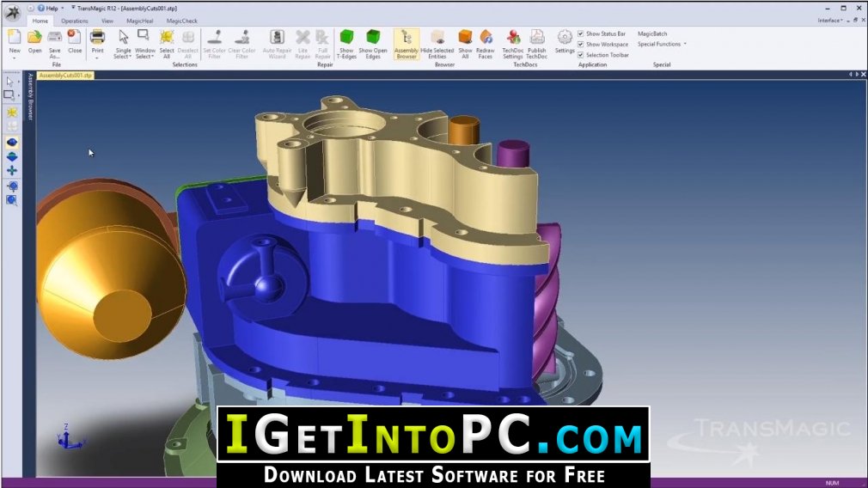Close the document with the ribbon Close icon
This screenshot has height=488, width=868.
pyautogui.click(x=75, y=38)
